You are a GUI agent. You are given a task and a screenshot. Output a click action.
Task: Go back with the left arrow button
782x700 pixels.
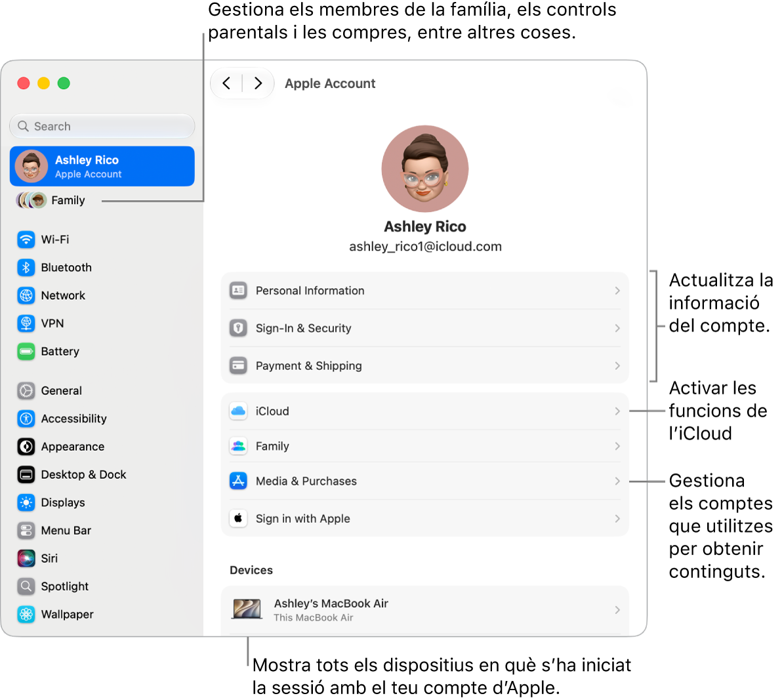(x=226, y=83)
